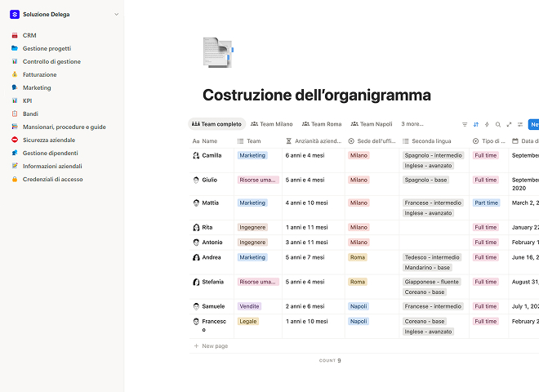This screenshot has width=539, height=392.
Task: Click the blue New button
Action: point(533,124)
